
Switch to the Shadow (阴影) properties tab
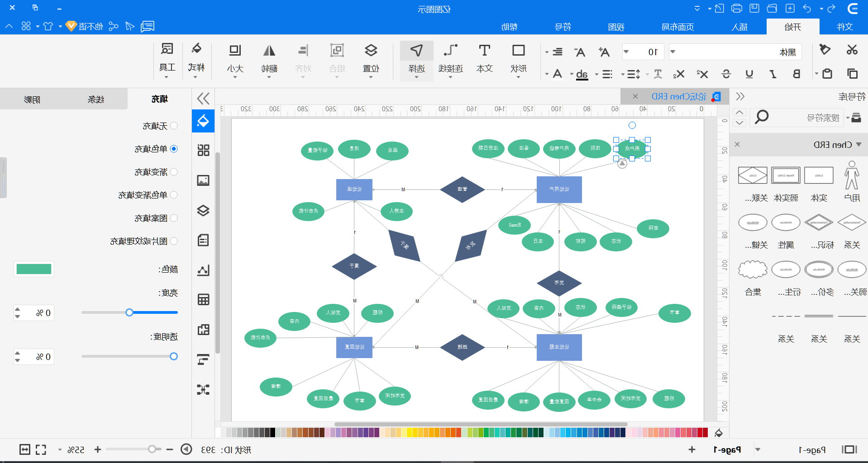32,99
